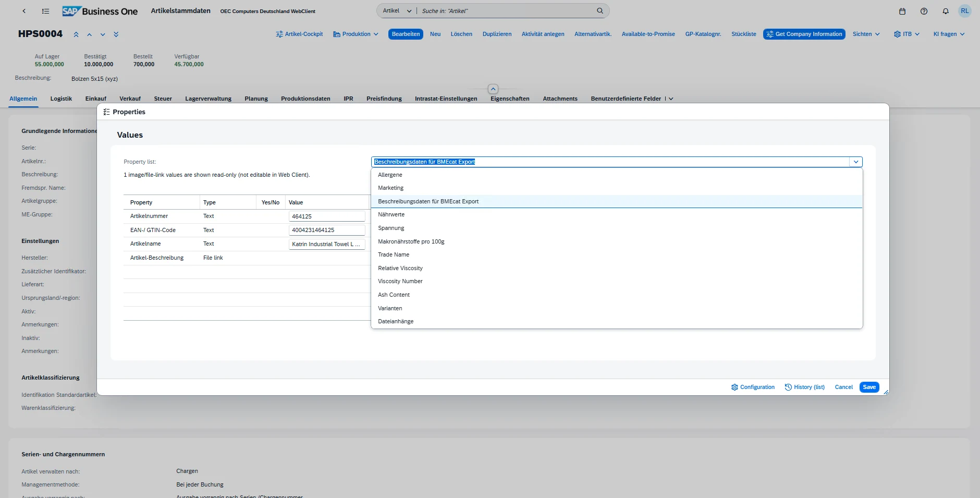Screen dimensions: 980x498
Task: Click the Bearbeiten button
Action: pos(406,34)
